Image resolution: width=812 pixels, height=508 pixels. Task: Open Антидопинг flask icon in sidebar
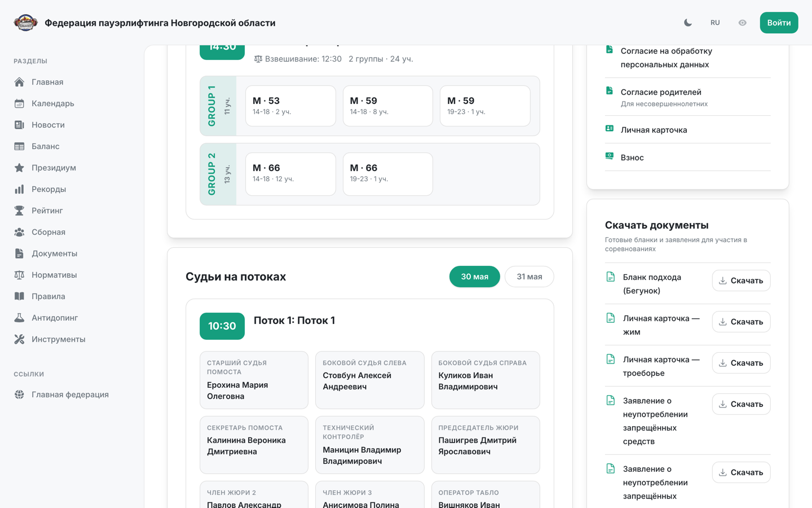tap(19, 318)
